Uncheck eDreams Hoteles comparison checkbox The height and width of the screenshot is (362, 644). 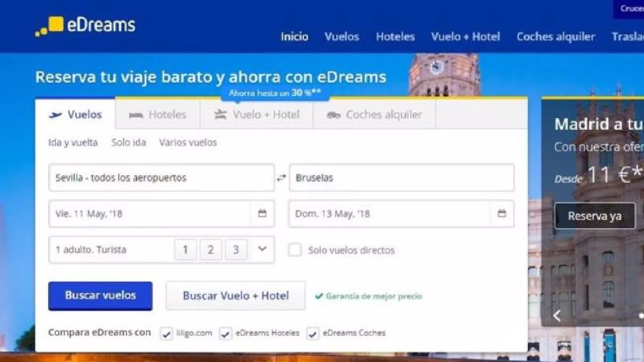[x=225, y=333]
